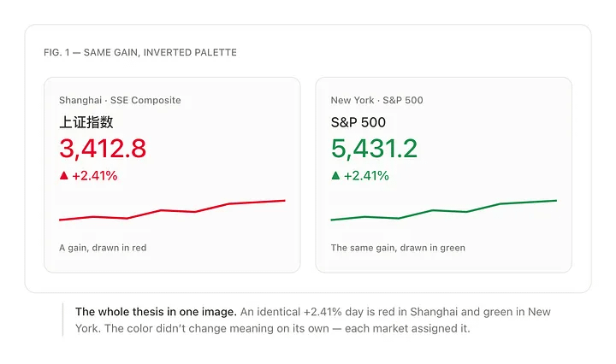Click the Shanghai · SSE Composite header
The width and height of the screenshot is (616, 364).
click(x=120, y=100)
